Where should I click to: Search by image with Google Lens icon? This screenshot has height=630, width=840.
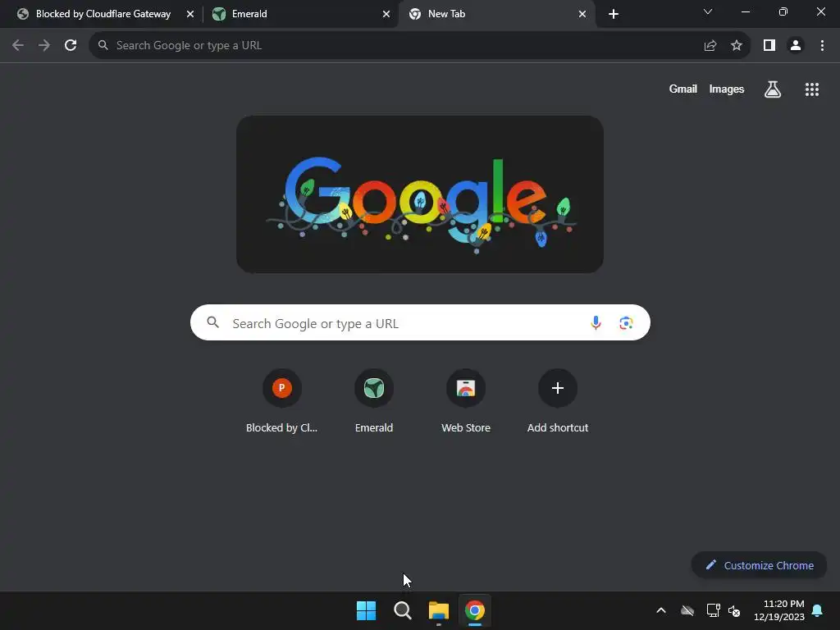pos(626,323)
